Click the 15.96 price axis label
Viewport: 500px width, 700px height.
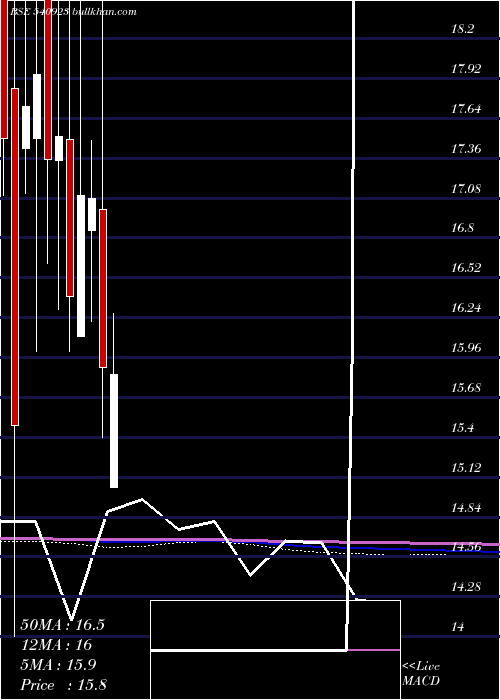tap(466, 347)
